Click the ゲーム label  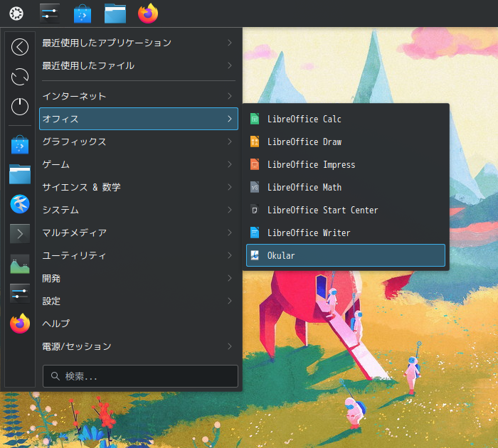(x=56, y=164)
